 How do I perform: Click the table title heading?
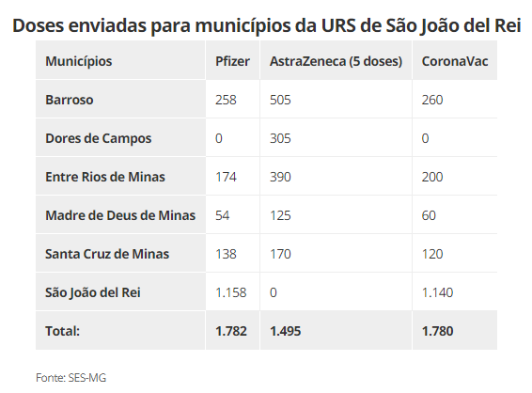[x=266, y=25]
